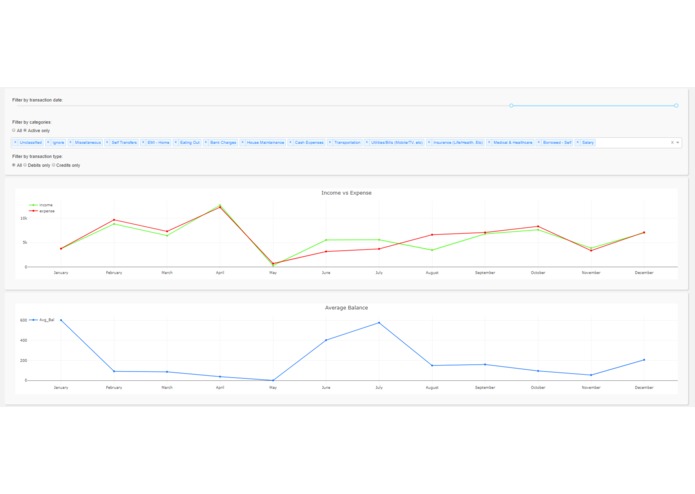The width and height of the screenshot is (695, 494).
Task: Click December label on Income vs Expense axis
Action: point(644,272)
